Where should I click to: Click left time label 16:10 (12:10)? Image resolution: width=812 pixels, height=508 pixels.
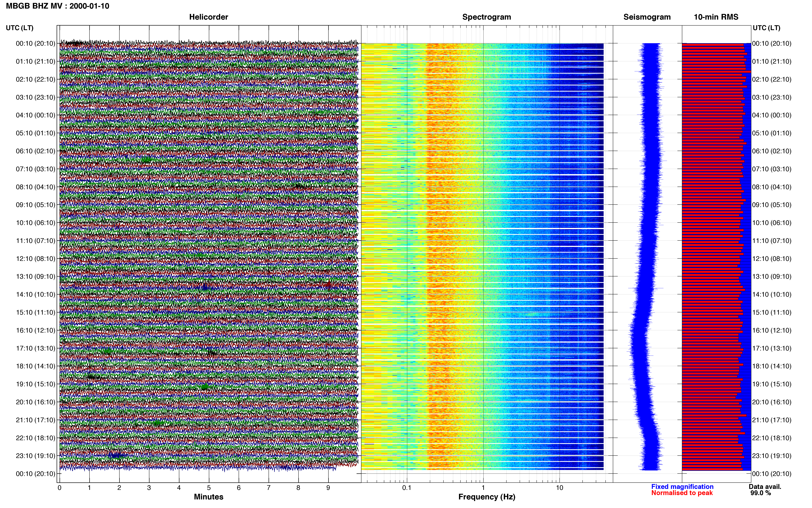coord(35,330)
